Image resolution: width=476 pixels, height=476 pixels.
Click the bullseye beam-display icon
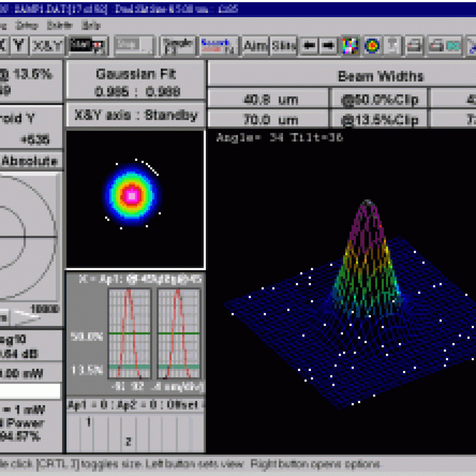click(x=372, y=45)
